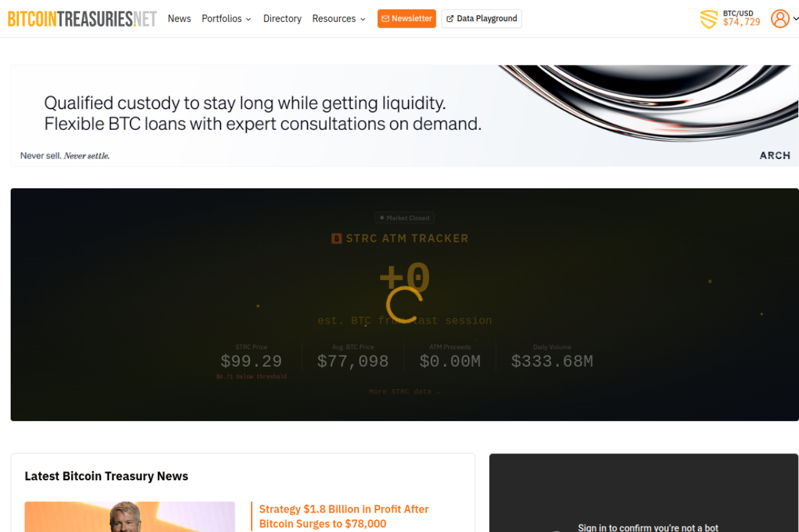
Task: Click the BitcoinTreasuries.NET logo
Action: click(x=82, y=19)
